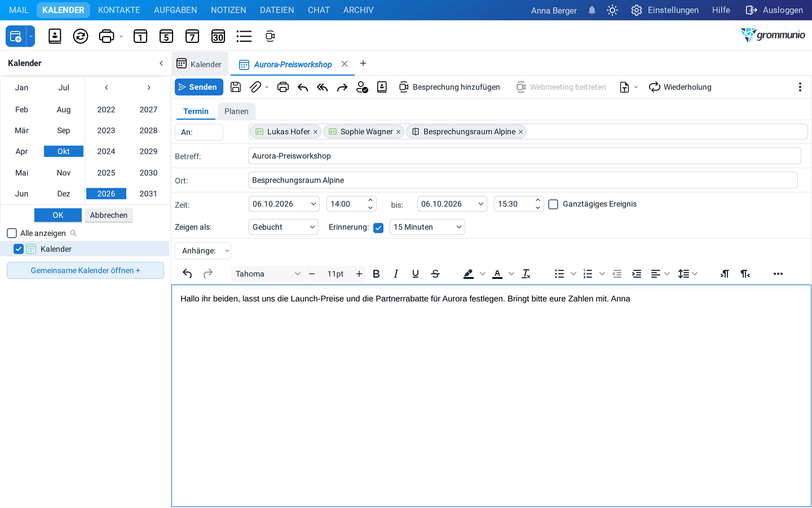Screen dimensions: 812x508
Task: Enable Ganztägiges Ereignis checkbox
Action: coord(553,204)
